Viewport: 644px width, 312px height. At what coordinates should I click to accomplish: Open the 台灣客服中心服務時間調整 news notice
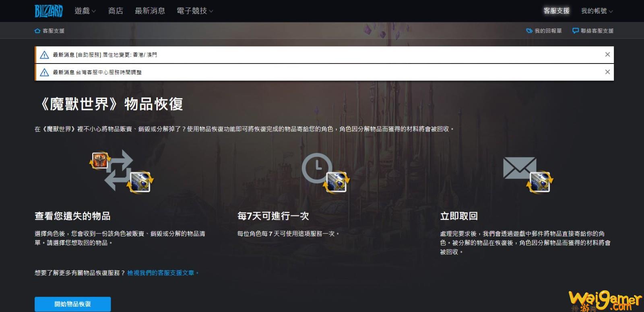97,72
